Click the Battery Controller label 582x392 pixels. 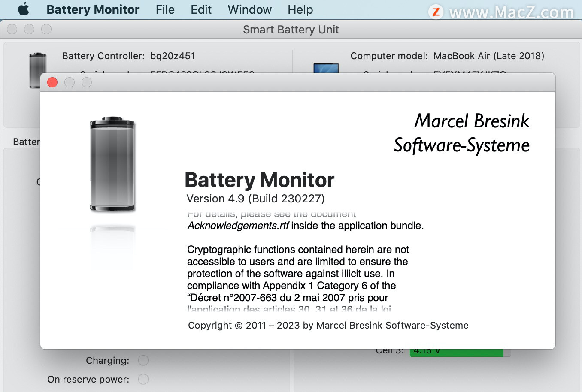pos(103,56)
